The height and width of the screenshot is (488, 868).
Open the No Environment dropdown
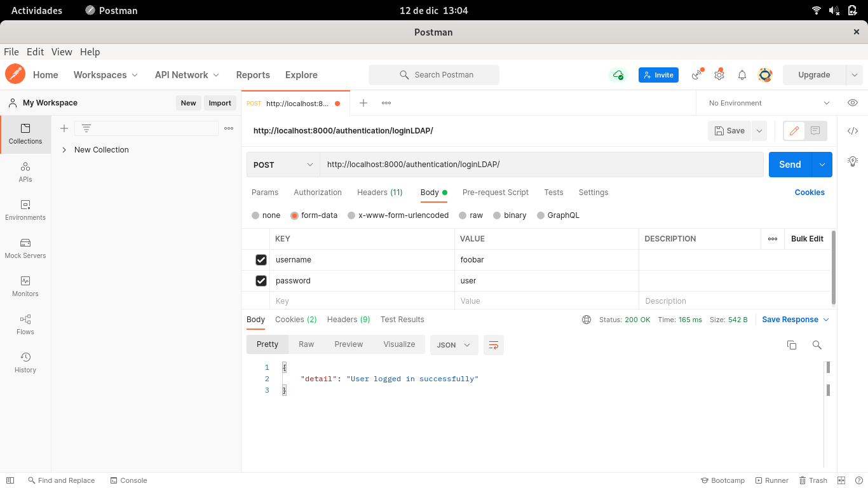[769, 103]
